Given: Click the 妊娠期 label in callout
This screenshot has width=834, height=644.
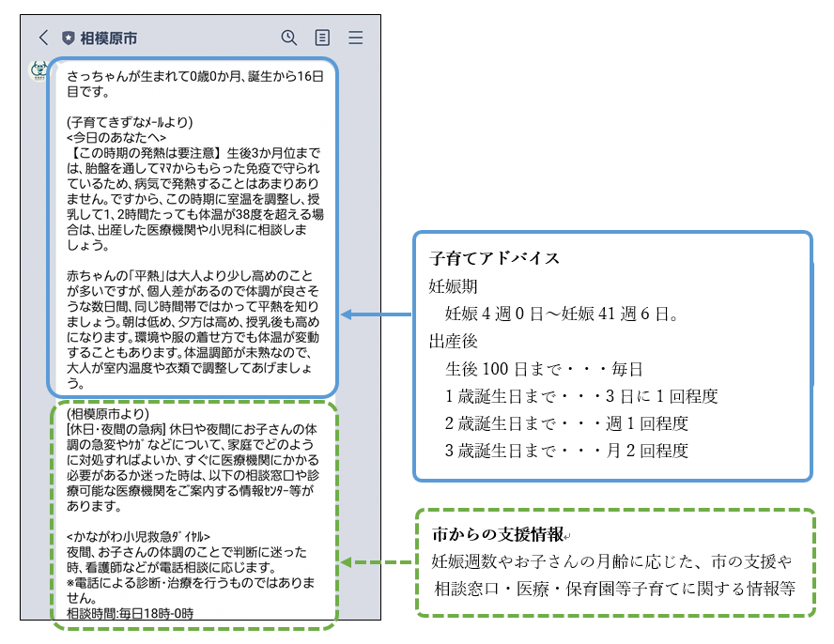Looking at the screenshot, I should [x=455, y=285].
